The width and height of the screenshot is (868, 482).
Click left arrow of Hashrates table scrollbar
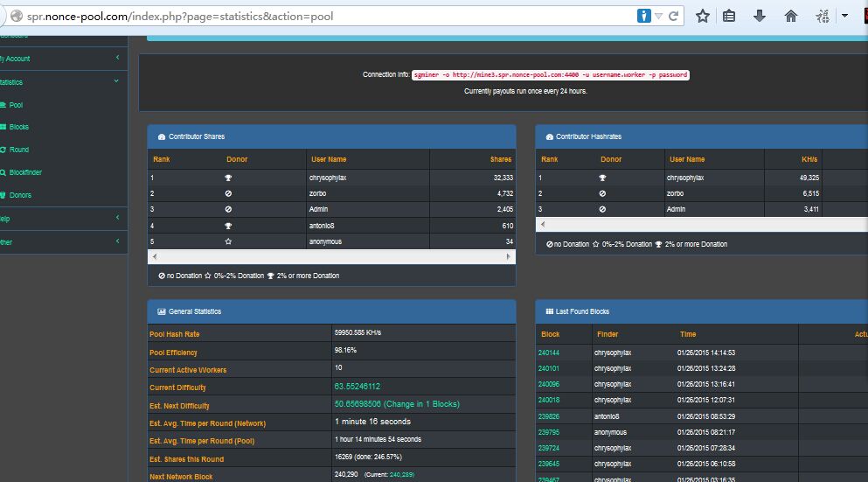[x=543, y=224]
